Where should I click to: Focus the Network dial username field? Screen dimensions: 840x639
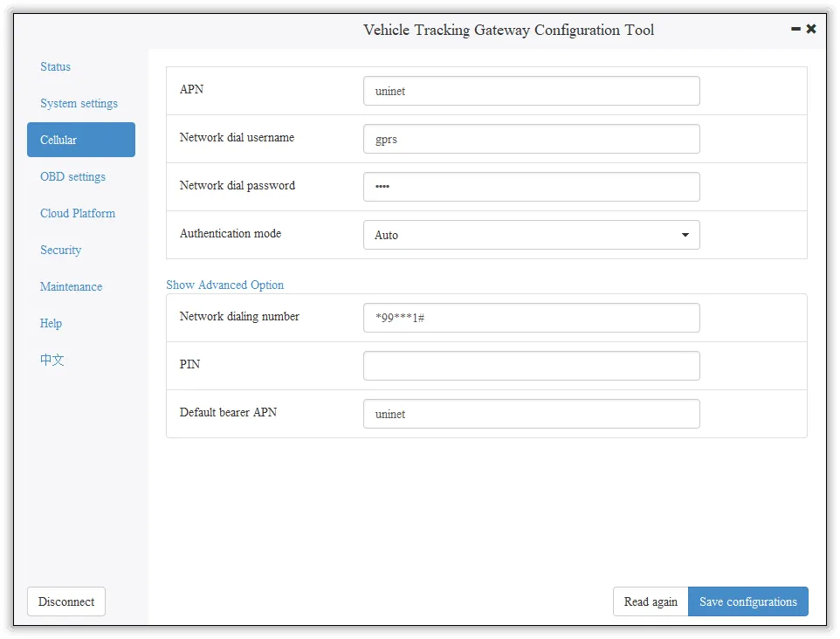pos(532,139)
